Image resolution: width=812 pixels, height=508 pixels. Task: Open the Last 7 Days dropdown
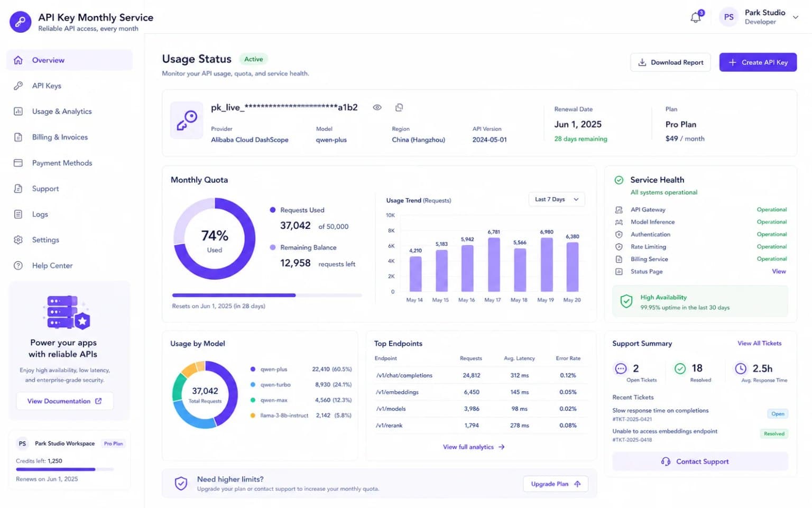(x=557, y=199)
